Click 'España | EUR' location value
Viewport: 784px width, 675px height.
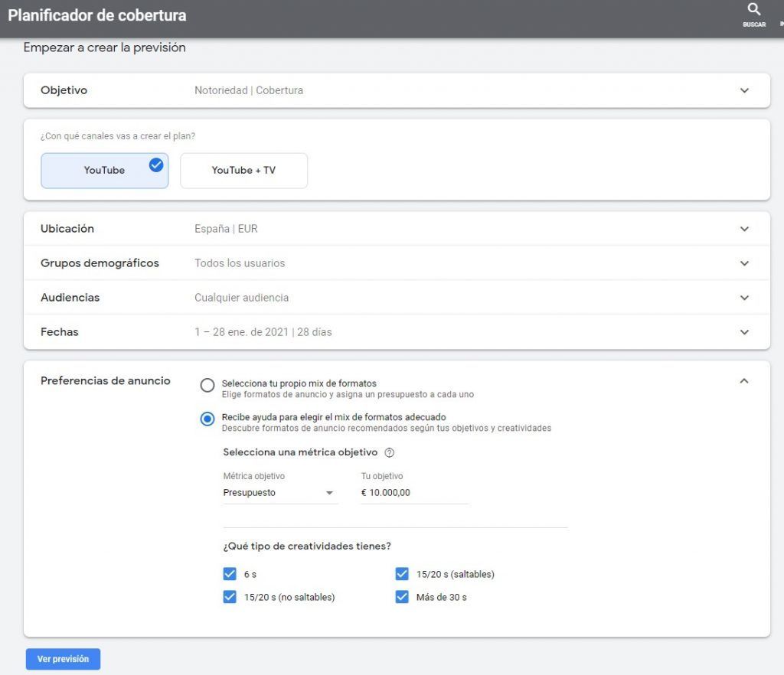pos(226,229)
